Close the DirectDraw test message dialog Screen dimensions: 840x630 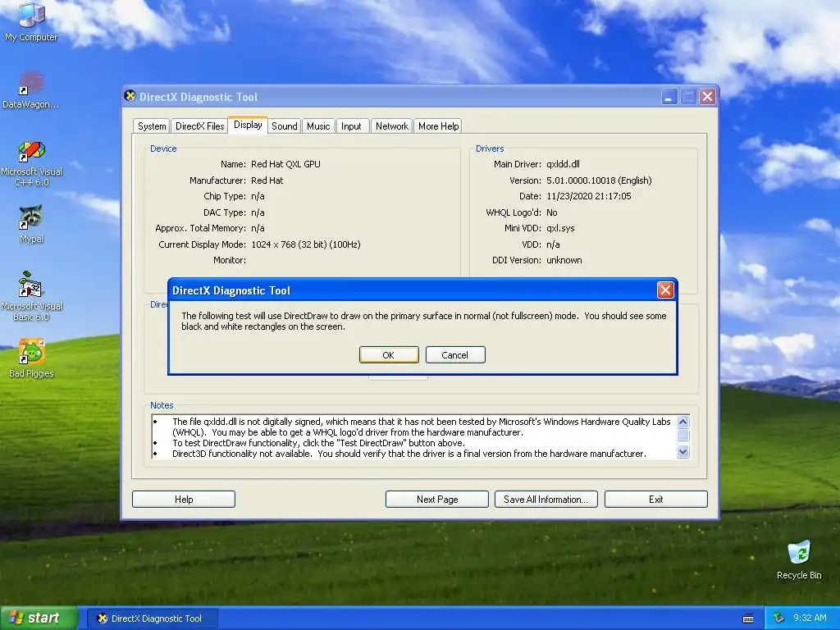coord(664,290)
